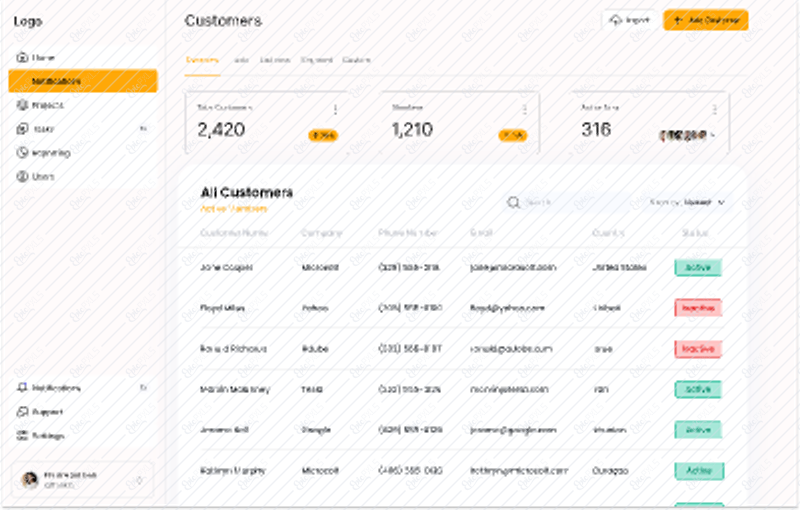Click the Active status badge for Jane Cooper
The image size is (800, 510).
[x=698, y=267]
